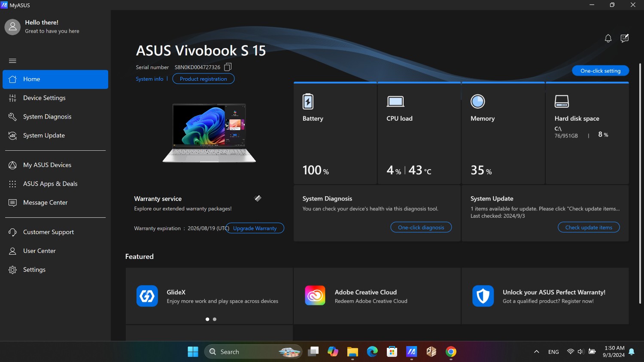Image resolution: width=644 pixels, height=362 pixels.
Task: Open the GlideX featured card icon
Action: (x=147, y=296)
